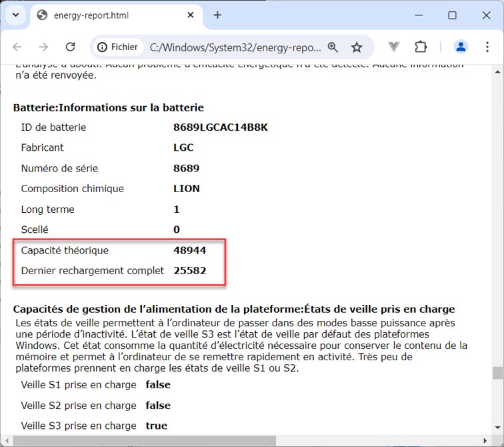This screenshot has width=504, height=447.
Task: Open the tab search dropdown chevron
Action: point(15,15)
